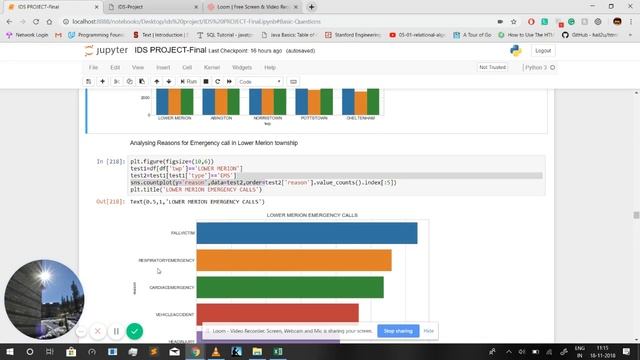The image size is (640, 360).
Task: Click the Python logo icon
Action: 516,51
